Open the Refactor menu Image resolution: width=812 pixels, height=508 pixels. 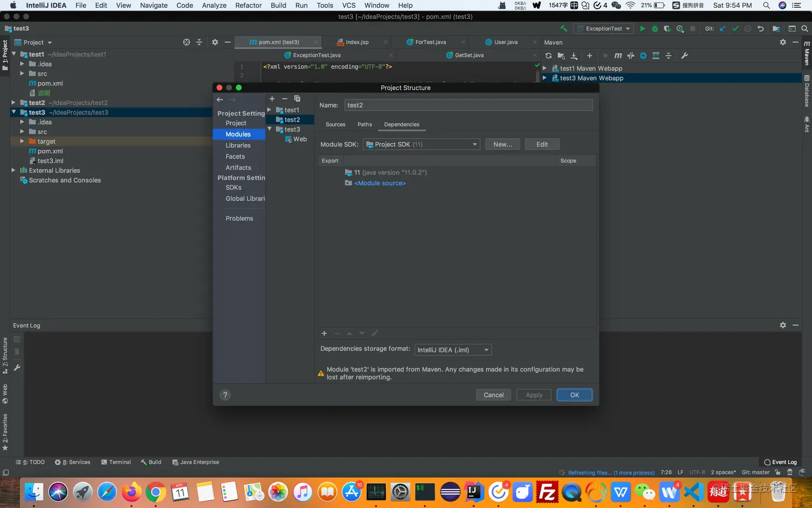(249, 5)
